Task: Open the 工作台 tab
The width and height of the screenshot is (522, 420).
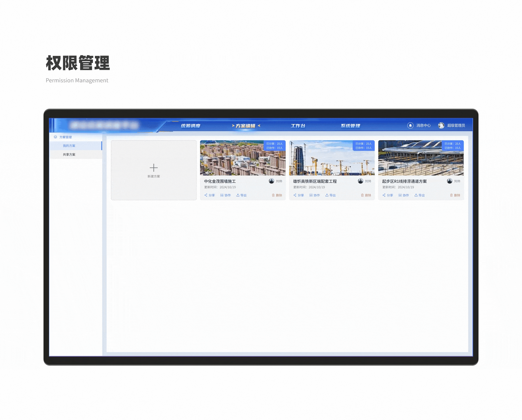Action: [298, 126]
